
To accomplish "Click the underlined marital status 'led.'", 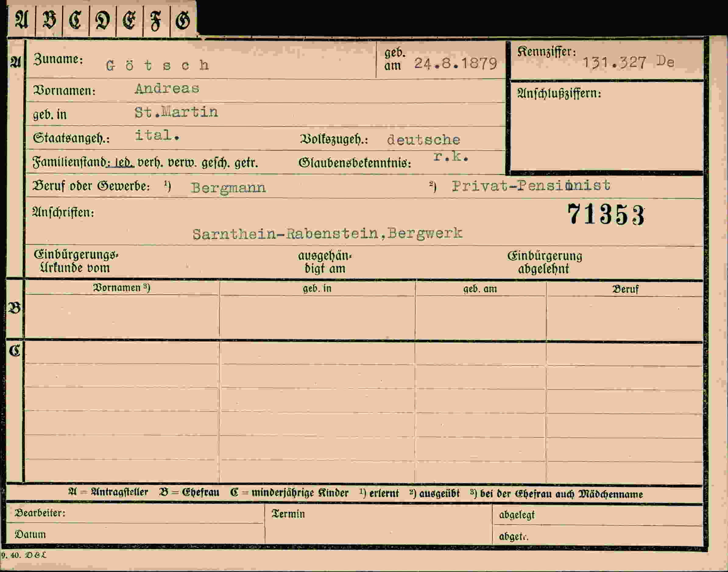I will [x=124, y=163].
